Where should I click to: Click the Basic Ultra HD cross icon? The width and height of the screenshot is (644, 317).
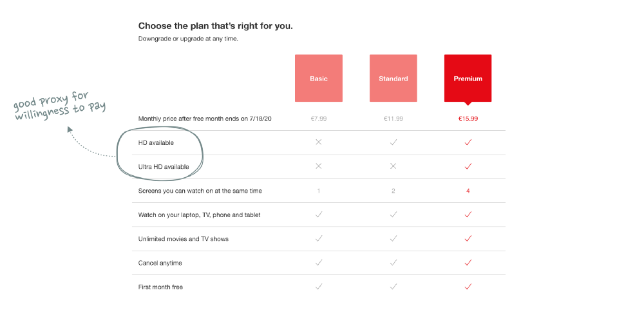318,166
